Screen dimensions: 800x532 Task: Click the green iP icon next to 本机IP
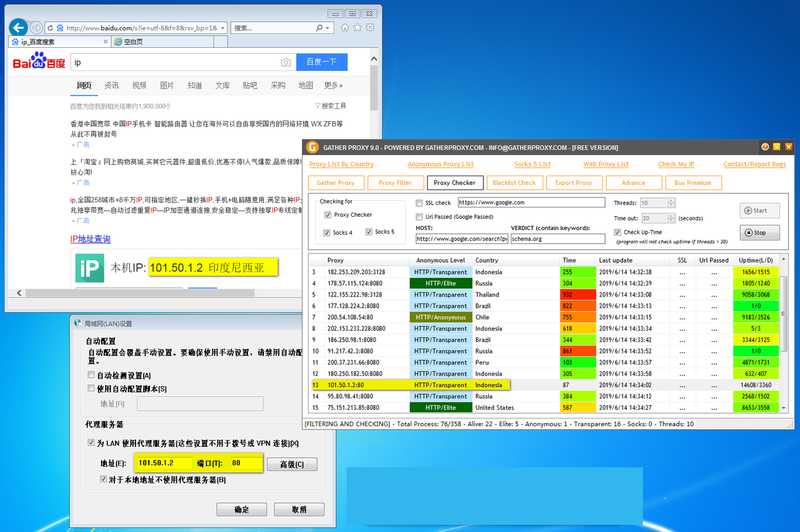pos(88,268)
